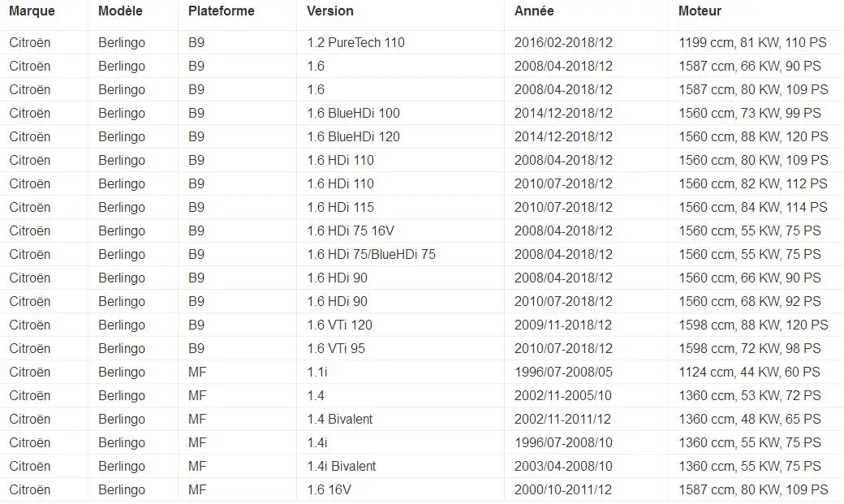Click the 2016/02-2018/12 year cell
Image resolution: width=844 pixels, height=504 pixels.
coord(586,42)
